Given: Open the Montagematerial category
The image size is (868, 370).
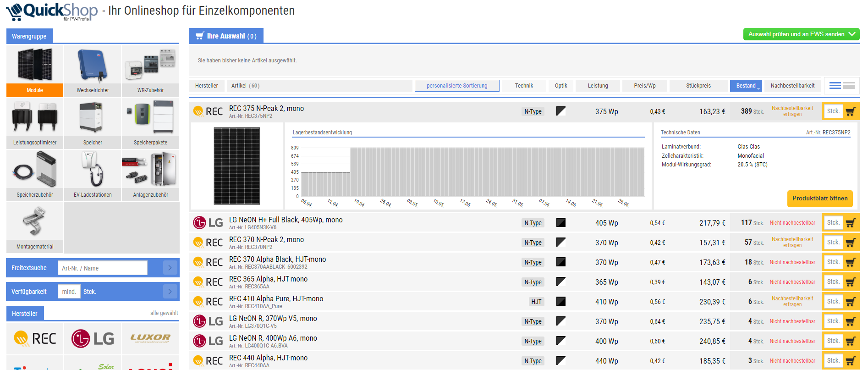Looking at the screenshot, I should [x=35, y=227].
